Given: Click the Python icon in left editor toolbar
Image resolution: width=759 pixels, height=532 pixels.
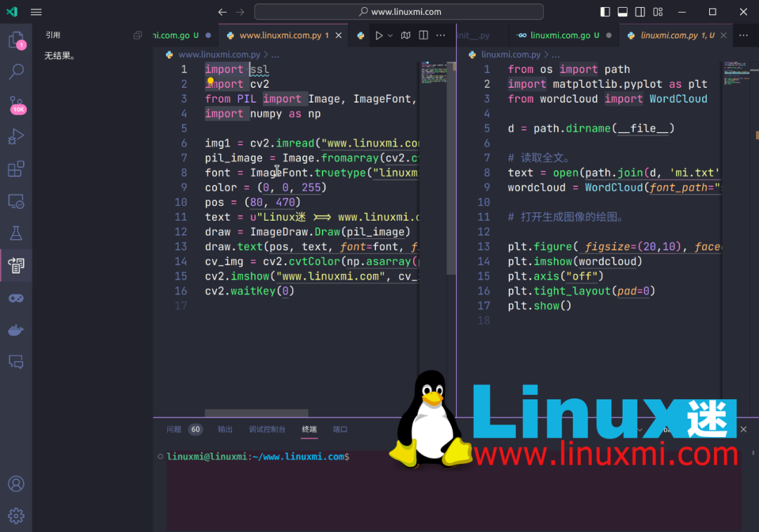Looking at the screenshot, I should [x=361, y=35].
